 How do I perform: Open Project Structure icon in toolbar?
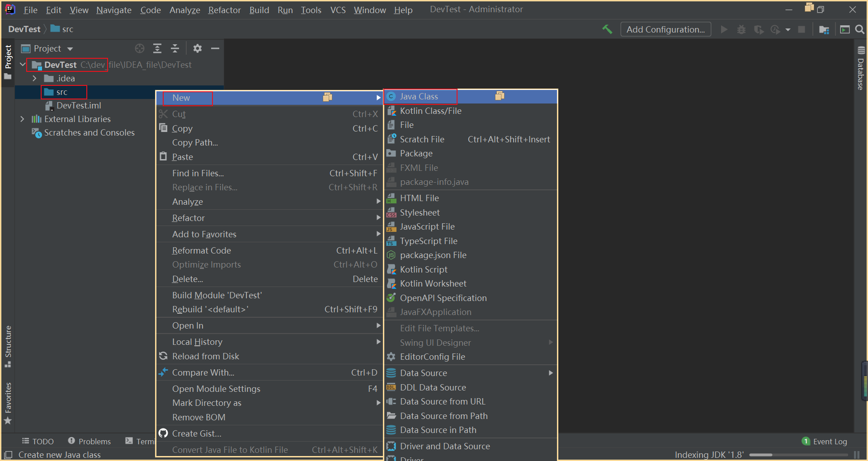[824, 29]
